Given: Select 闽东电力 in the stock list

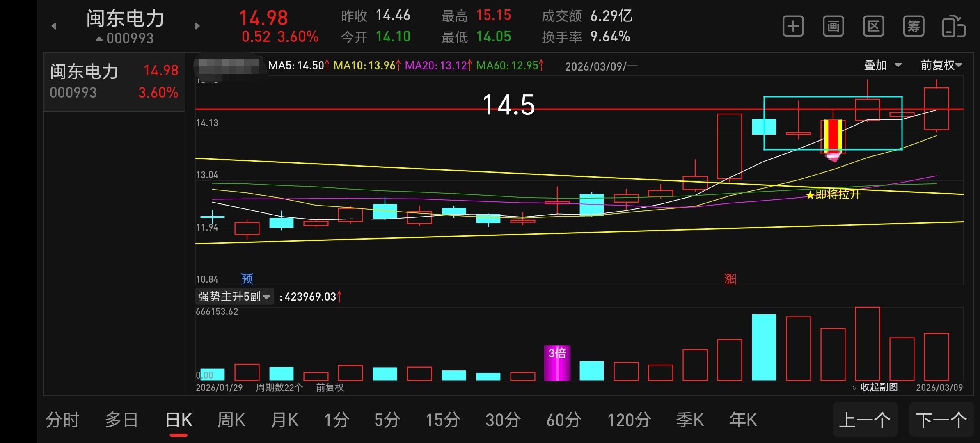Looking at the screenshot, I should click(114, 82).
